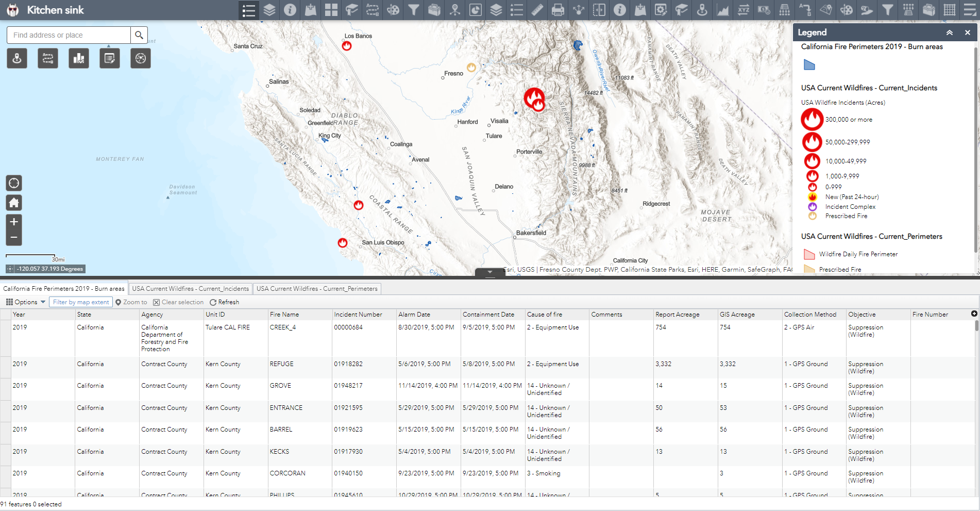Click the Home default extent button on the map
Viewport: 980px width, 511px height.
pos(14,203)
